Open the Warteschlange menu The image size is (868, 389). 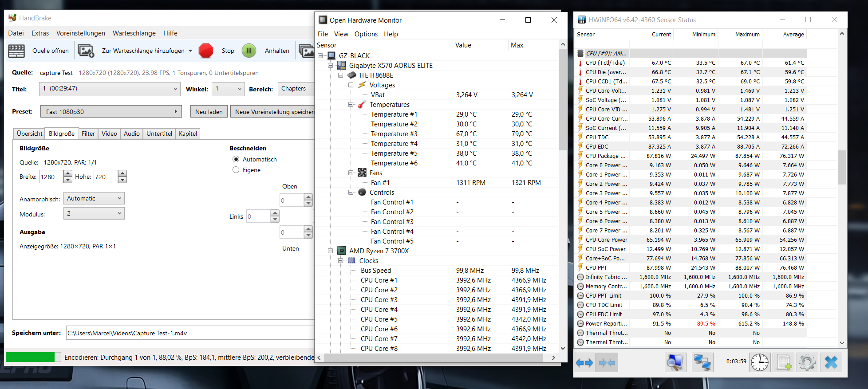point(134,33)
